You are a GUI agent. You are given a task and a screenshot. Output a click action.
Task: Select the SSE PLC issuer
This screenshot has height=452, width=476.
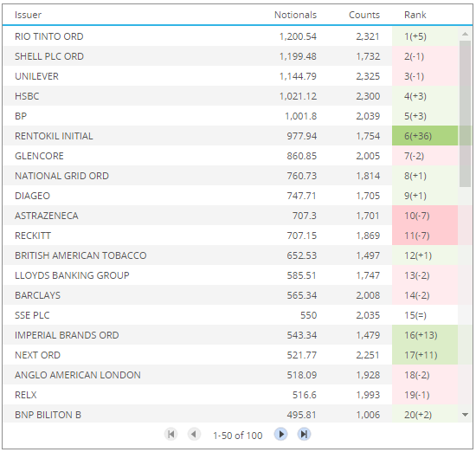pyautogui.click(x=32, y=315)
